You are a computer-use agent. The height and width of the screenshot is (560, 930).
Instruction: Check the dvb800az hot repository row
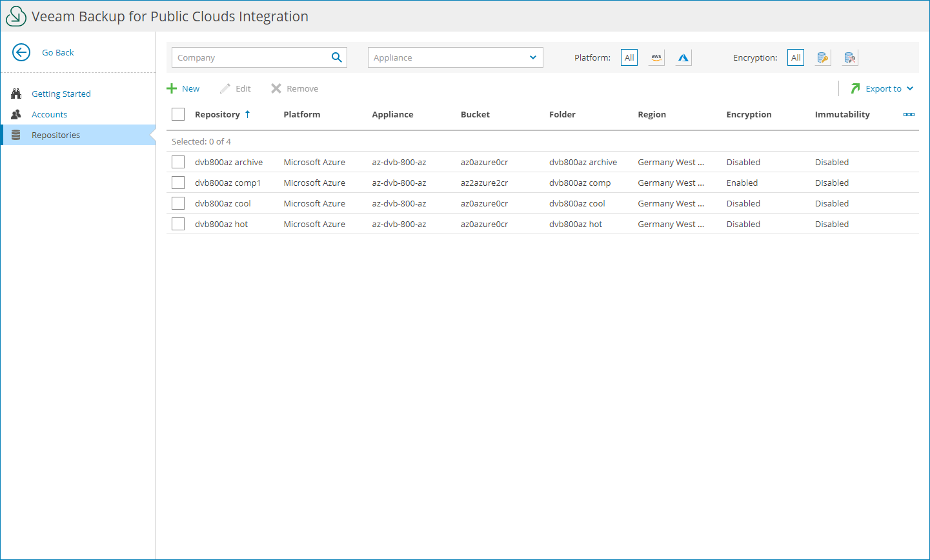point(178,224)
